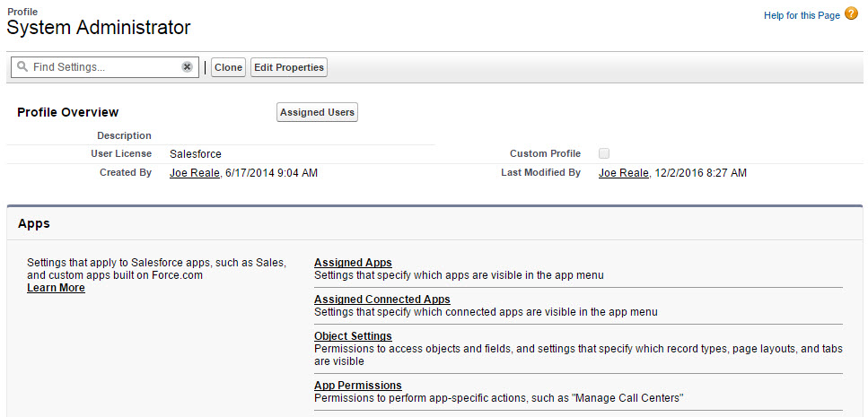Open App Permissions settings

(x=358, y=386)
